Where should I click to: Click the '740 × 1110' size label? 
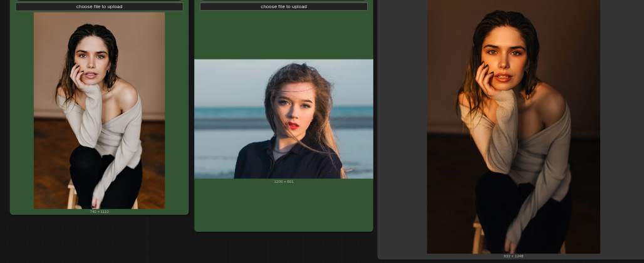100,212
